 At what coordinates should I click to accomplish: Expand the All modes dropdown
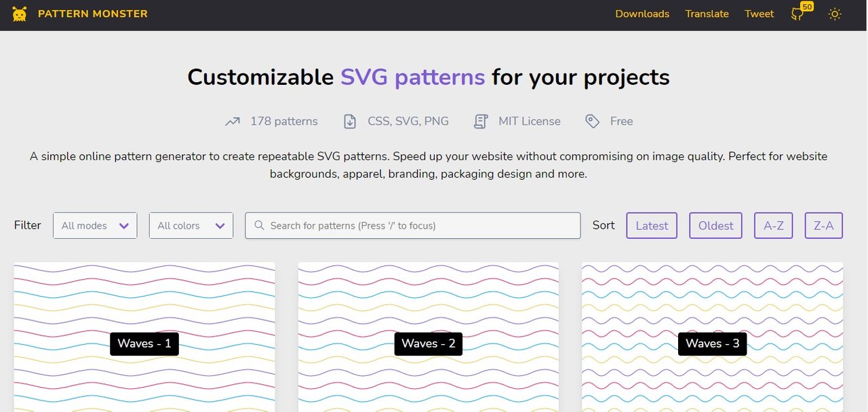[95, 225]
